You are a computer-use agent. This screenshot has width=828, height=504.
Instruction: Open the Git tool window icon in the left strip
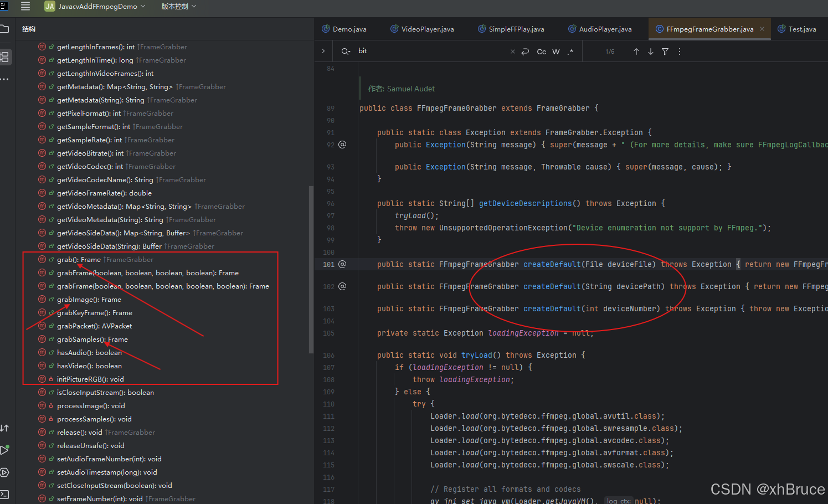[x=4, y=428]
